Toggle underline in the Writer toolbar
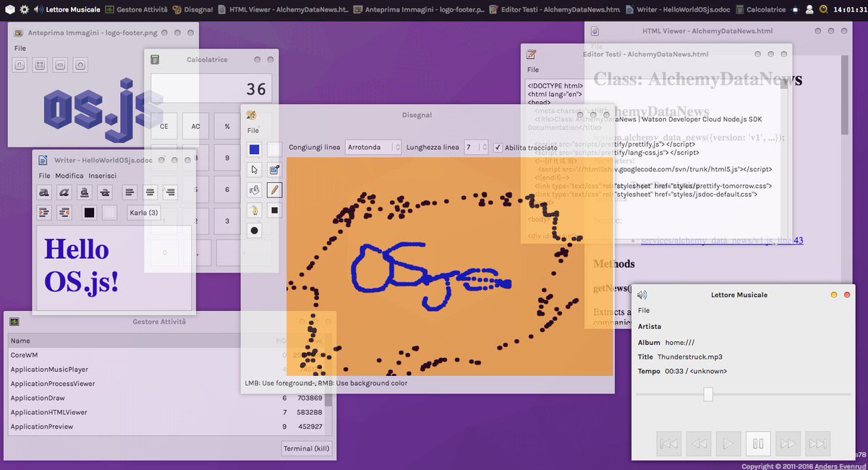Viewport: 868px width, 470px height. coord(85,192)
